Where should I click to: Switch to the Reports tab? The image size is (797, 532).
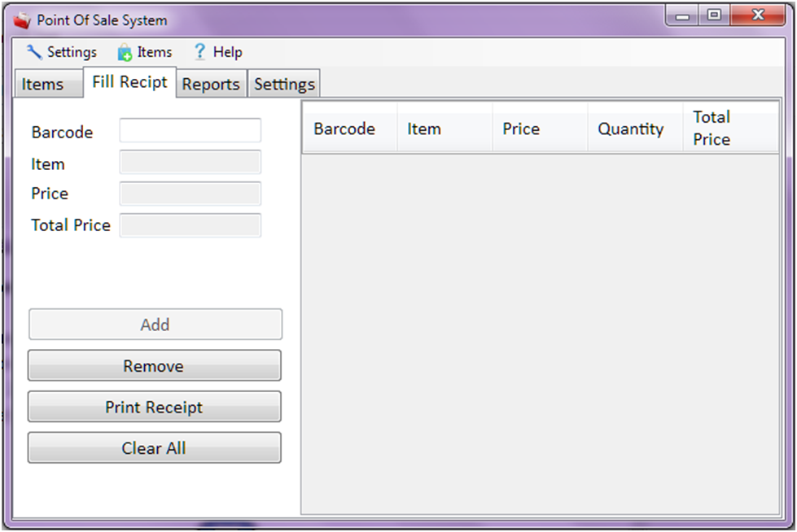click(x=211, y=84)
